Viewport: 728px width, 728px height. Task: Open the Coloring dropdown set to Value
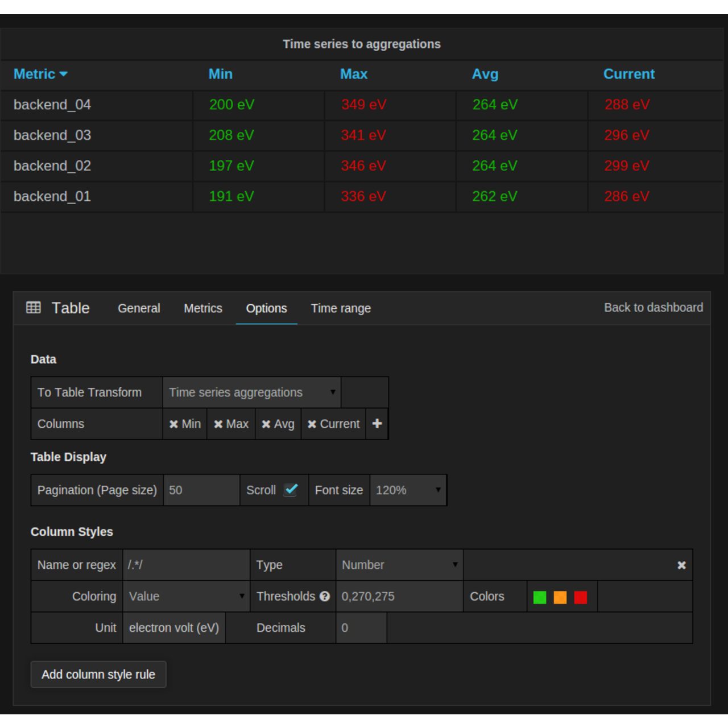(x=186, y=596)
